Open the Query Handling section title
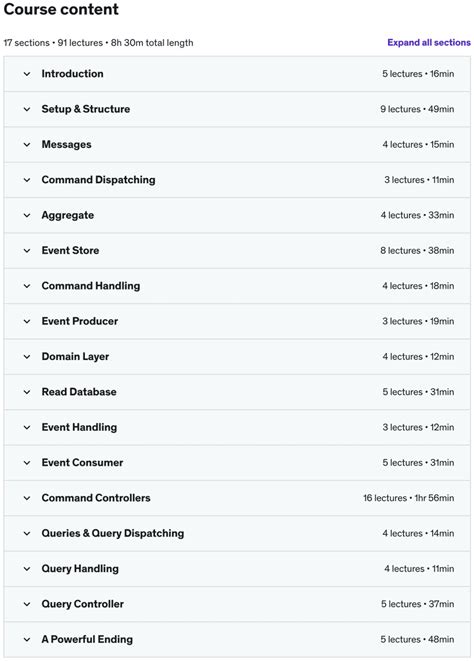Screen dimensions: 474x661 tap(80, 569)
